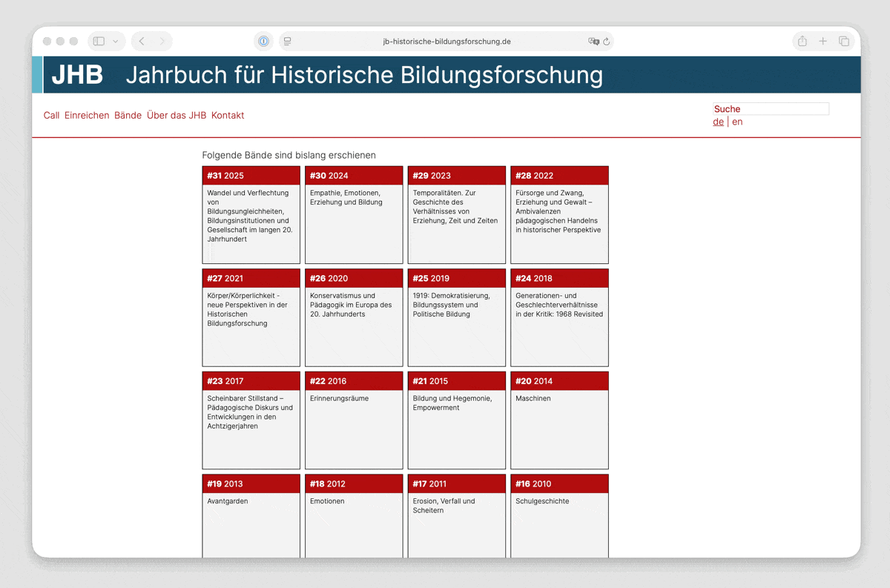Image resolution: width=890 pixels, height=588 pixels.
Task: Open volume #26 2020 card header
Action: pos(354,278)
